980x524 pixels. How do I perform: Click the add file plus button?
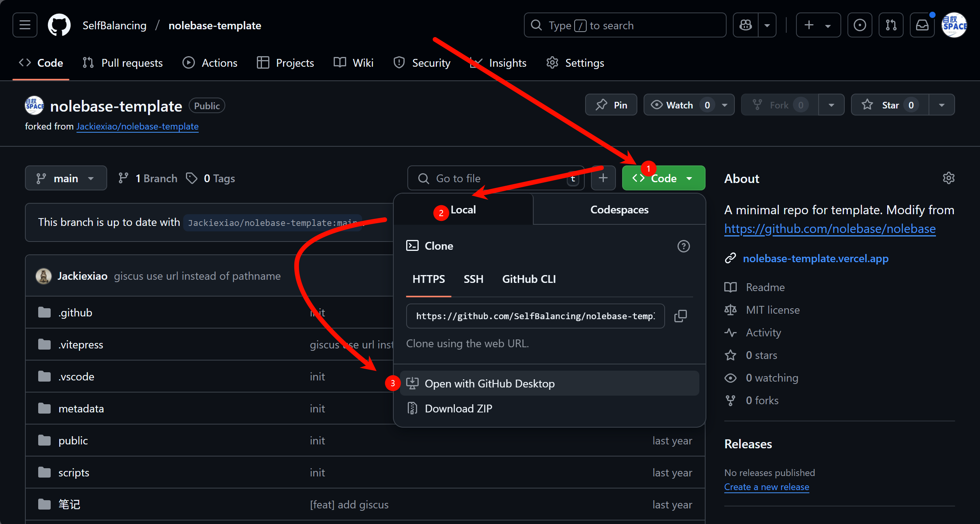click(603, 178)
